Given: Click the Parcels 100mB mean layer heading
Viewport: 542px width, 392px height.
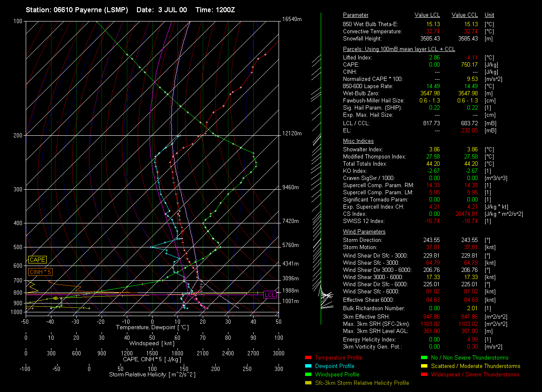Looking at the screenshot, I should pos(399,49).
